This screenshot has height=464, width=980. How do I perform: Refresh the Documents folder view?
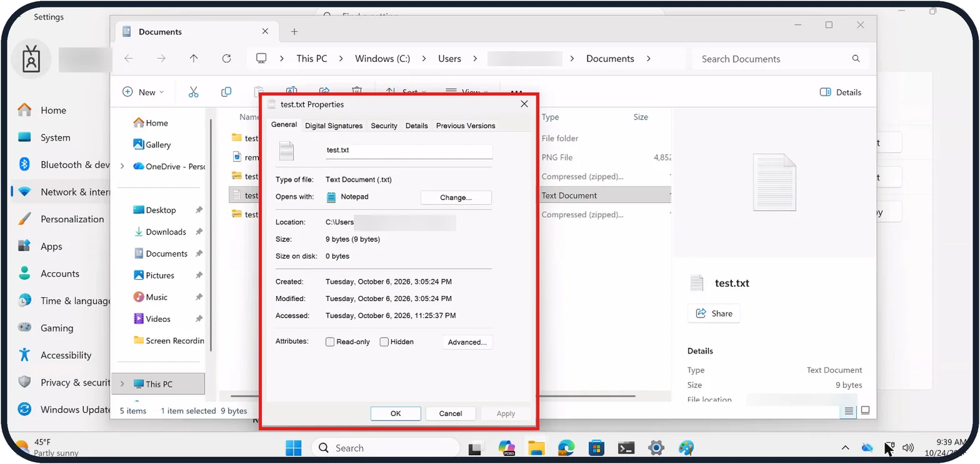tap(226, 58)
